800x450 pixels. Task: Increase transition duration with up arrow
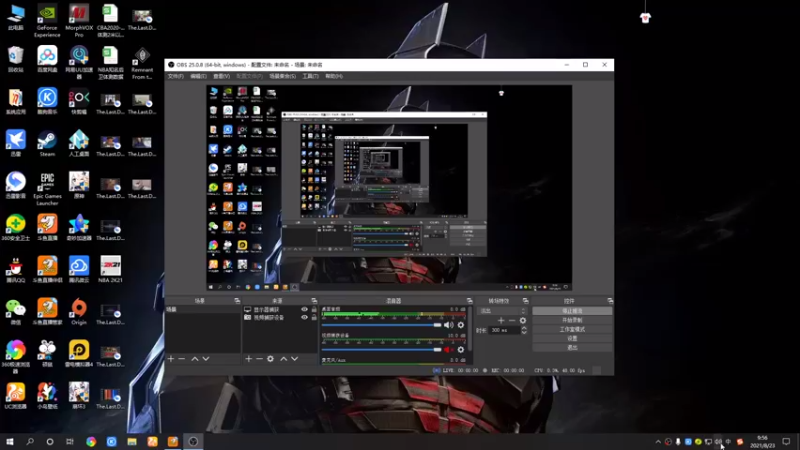tap(524, 328)
